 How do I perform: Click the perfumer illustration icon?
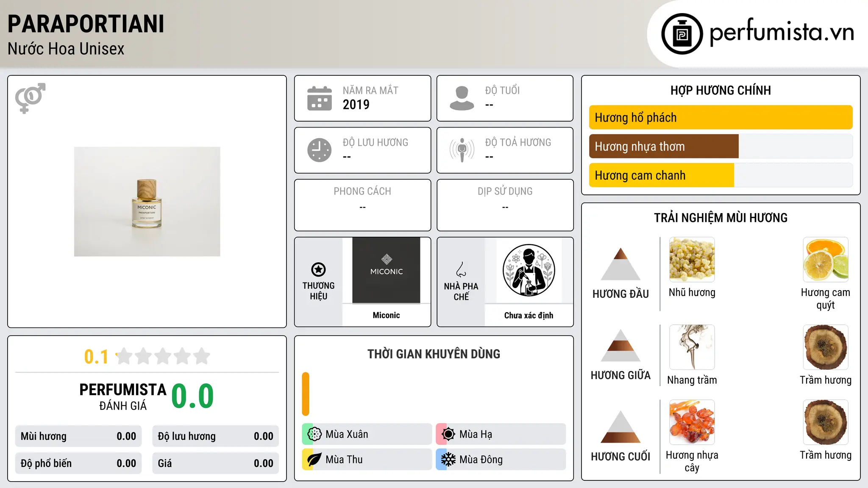[x=529, y=270]
